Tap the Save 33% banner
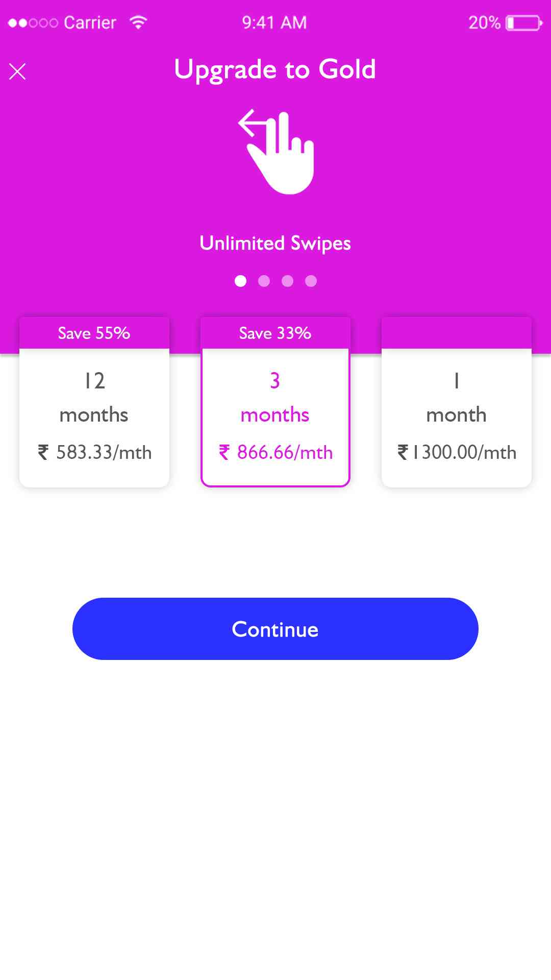Image resolution: width=551 pixels, height=980 pixels. click(x=275, y=333)
